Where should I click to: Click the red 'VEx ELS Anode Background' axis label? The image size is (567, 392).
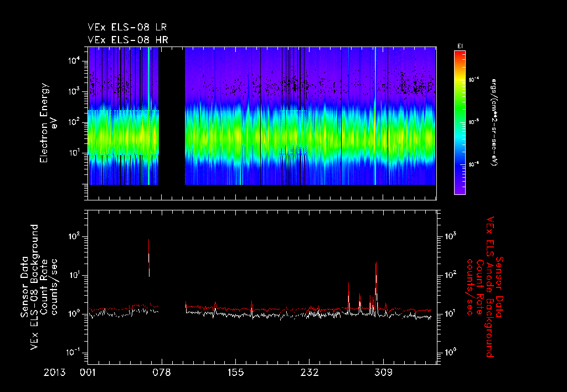tap(489, 287)
